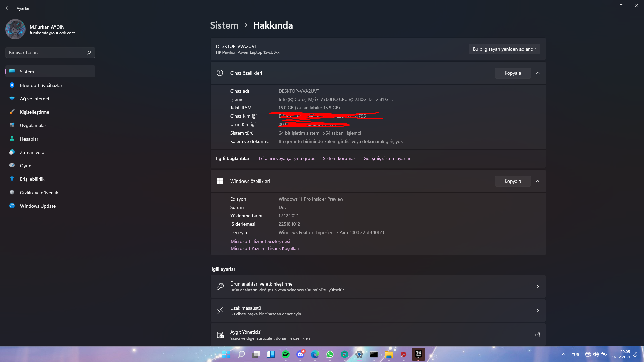Open the terminal app on the taskbar
The height and width of the screenshot is (362, 644).
374,354
